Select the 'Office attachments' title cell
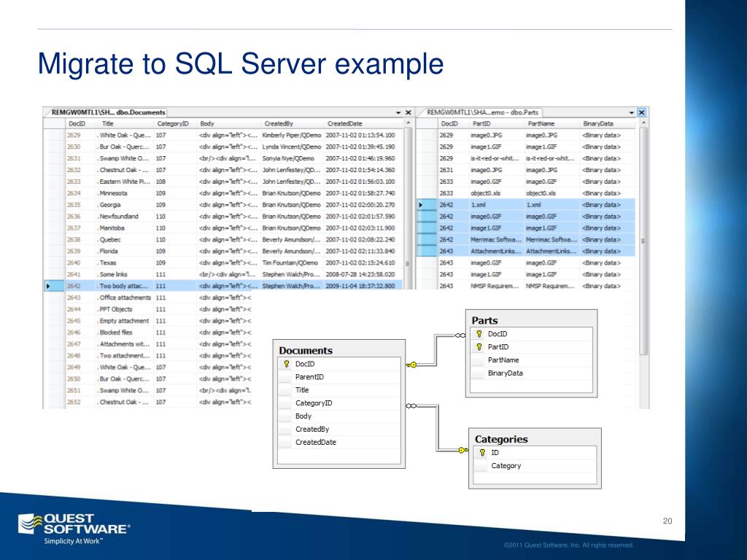 coord(125,297)
